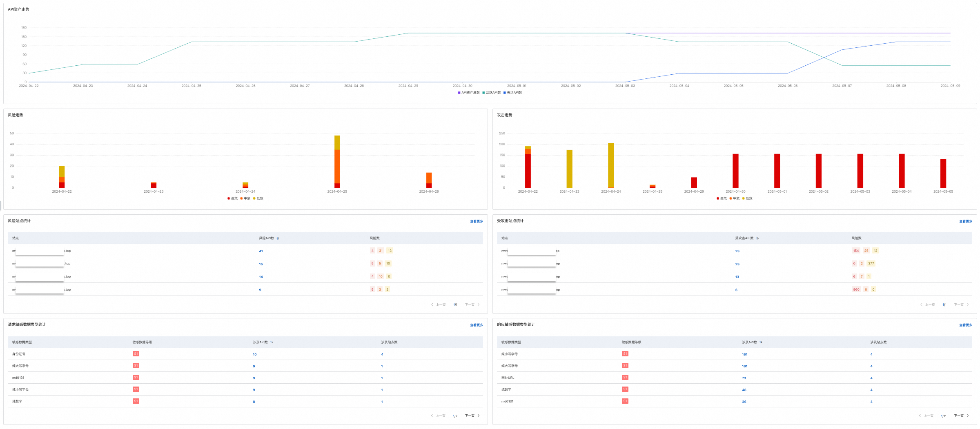Screen dimensions: 980x429
Task: Click 2024-04-30 bar in 攻击走势 chart
Action: coord(735,171)
